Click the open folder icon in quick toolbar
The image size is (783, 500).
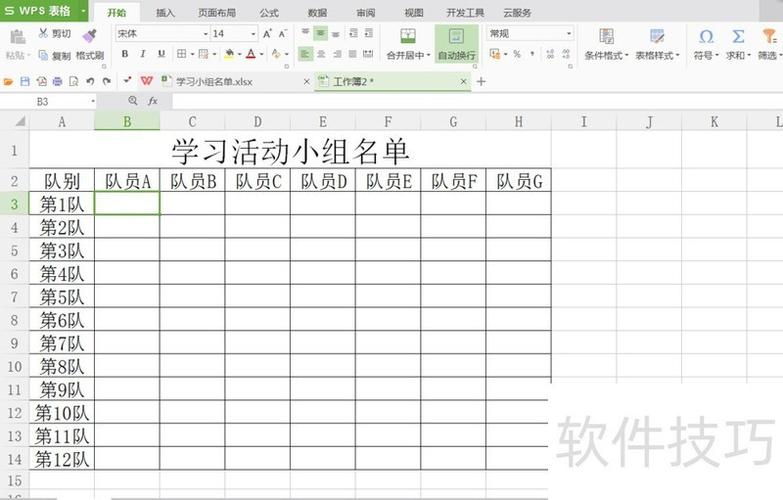coord(8,81)
